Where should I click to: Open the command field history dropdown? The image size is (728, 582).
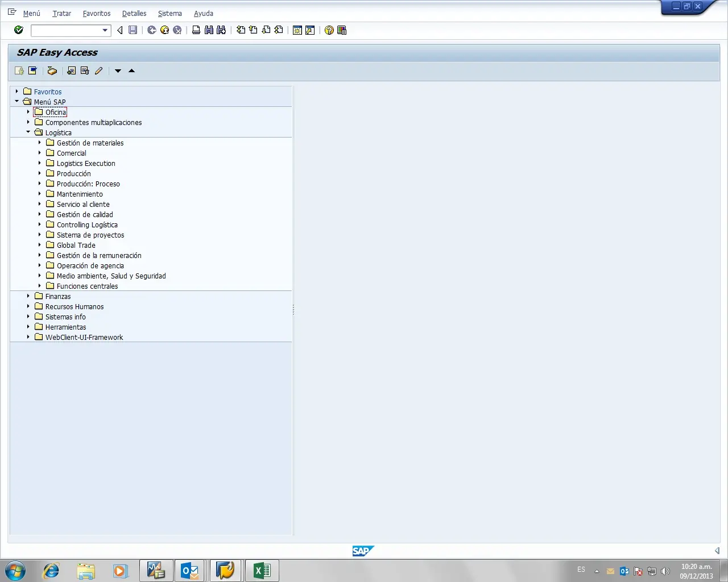click(x=105, y=30)
